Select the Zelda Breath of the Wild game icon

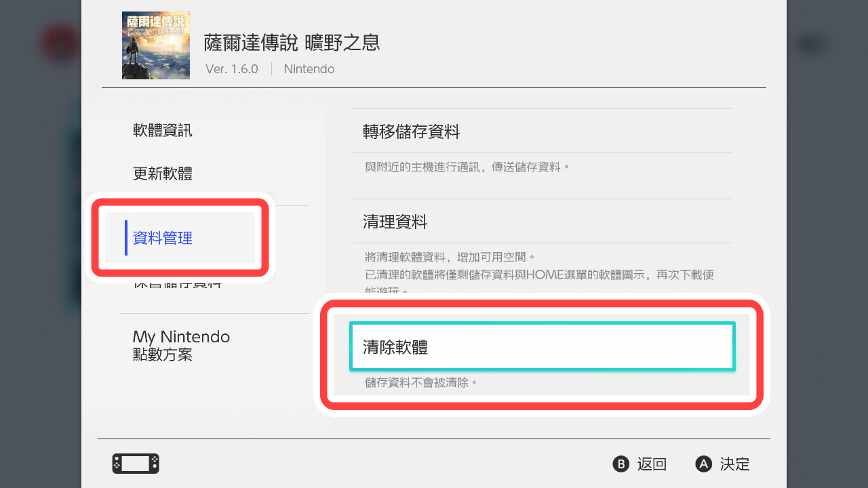pyautogui.click(x=155, y=45)
